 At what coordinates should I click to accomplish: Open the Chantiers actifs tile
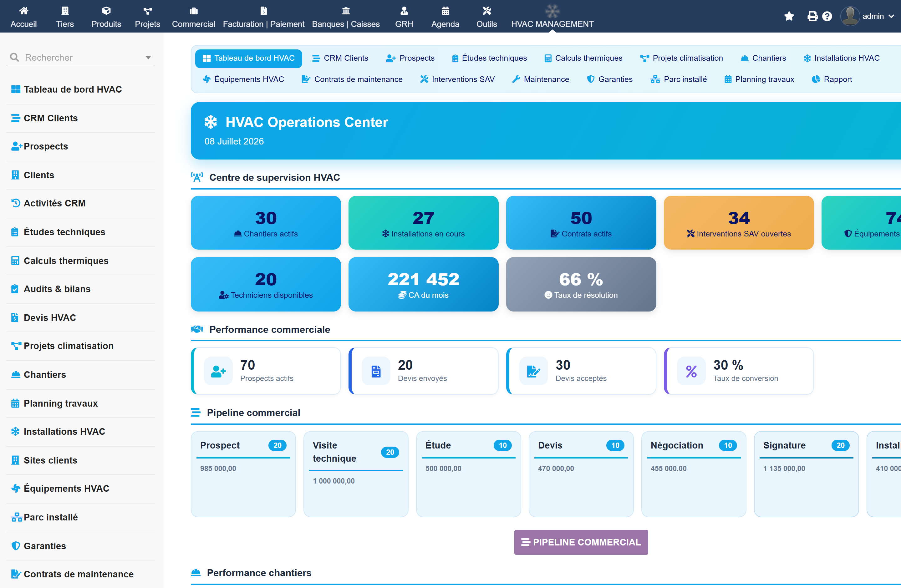pyautogui.click(x=266, y=222)
